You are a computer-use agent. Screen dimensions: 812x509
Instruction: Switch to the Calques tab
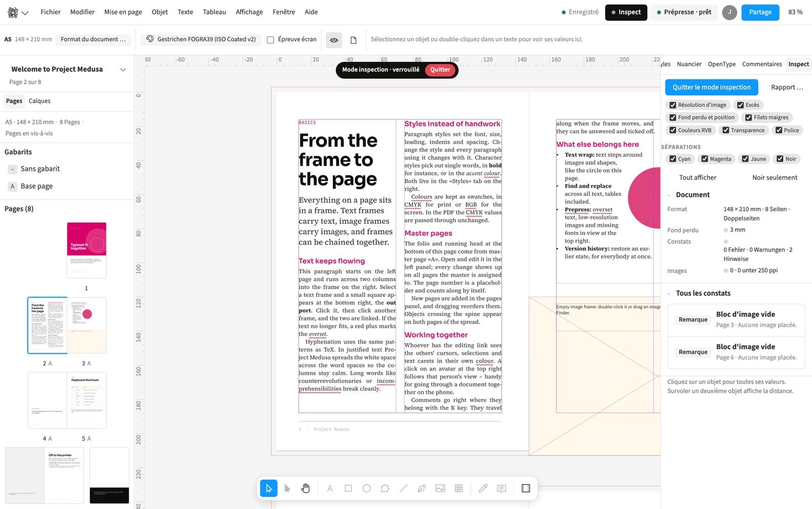pos(40,101)
